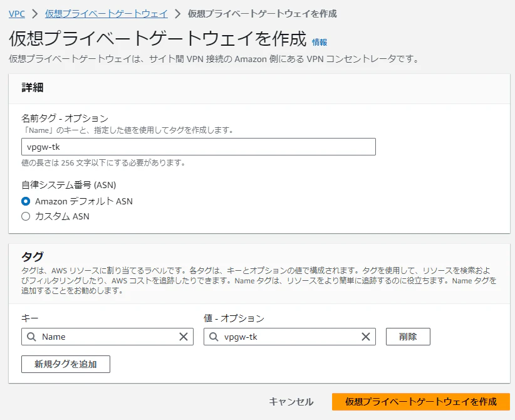
Task: Click the 削除 button
Action: [x=408, y=337]
